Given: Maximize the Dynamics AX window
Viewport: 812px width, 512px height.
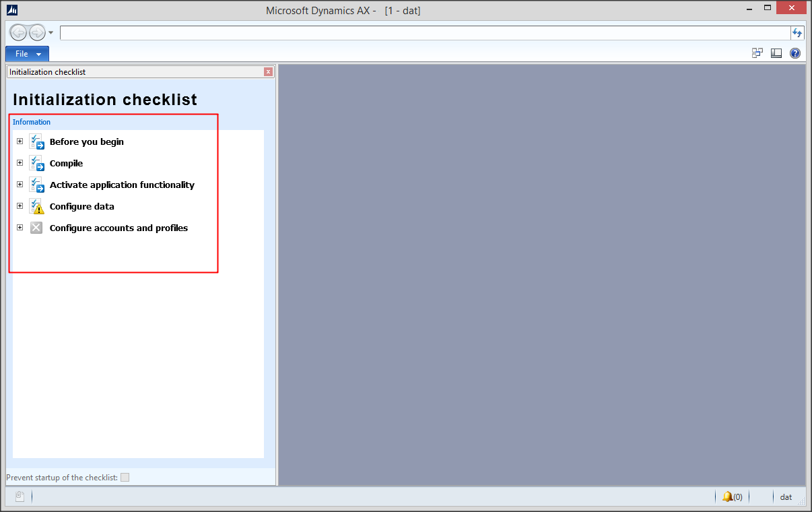Looking at the screenshot, I should coord(767,9).
